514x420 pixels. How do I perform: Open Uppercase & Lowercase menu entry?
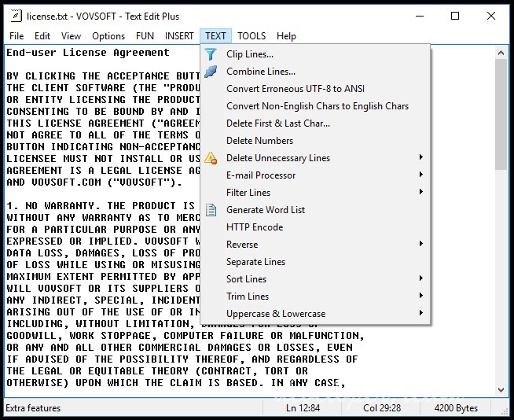pyautogui.click(x=315, y=314)
